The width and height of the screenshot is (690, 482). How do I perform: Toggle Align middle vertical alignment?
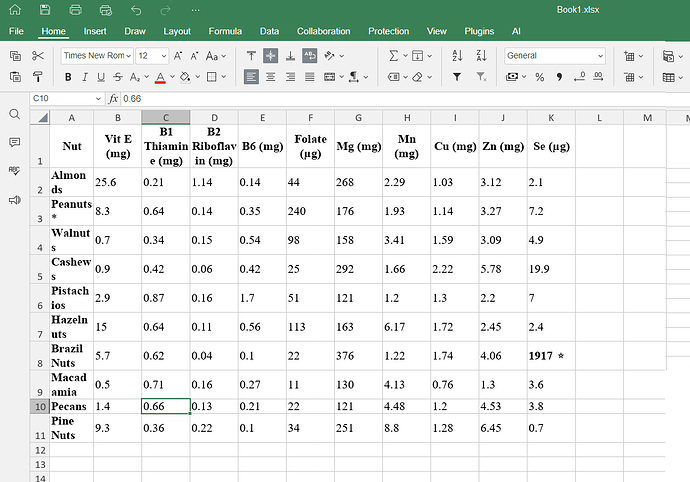[x=270, y=56]
